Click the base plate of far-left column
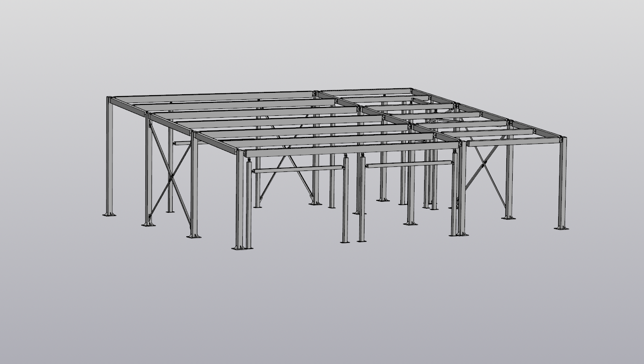This screenshot has height=364, width=644. click(109, 214)
